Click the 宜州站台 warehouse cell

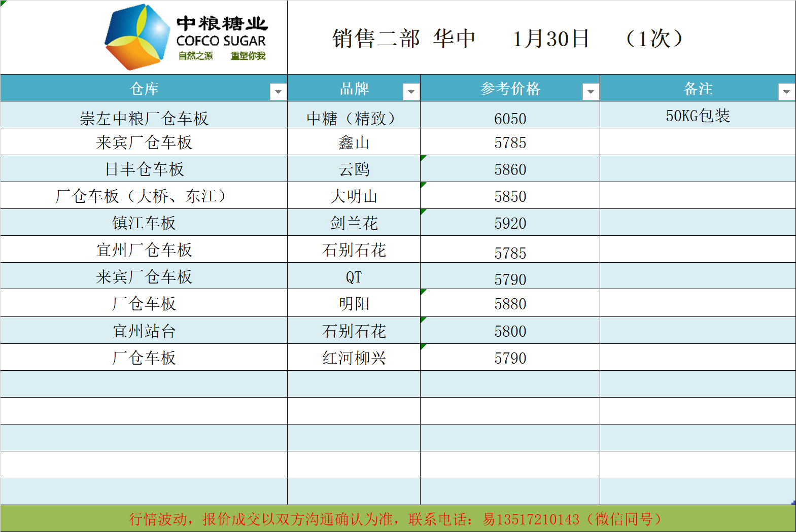tap(144, 331)
